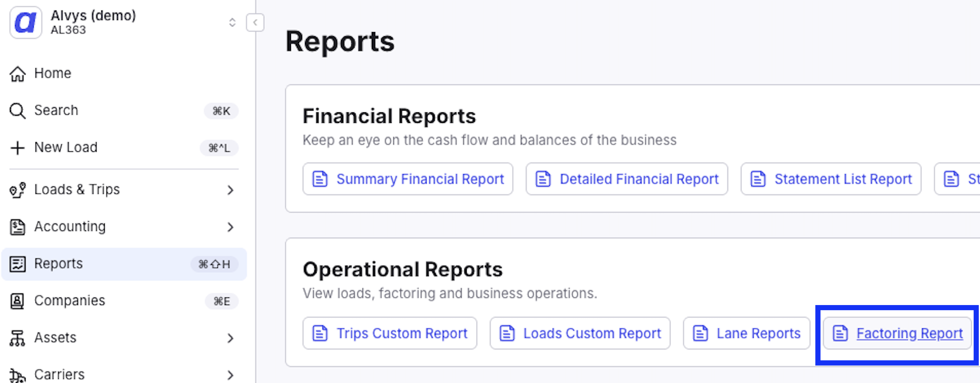Open the Alvys (demo) account switcher
The height and width of the screenshot is (383, 980).
click(x=232, y=23)
